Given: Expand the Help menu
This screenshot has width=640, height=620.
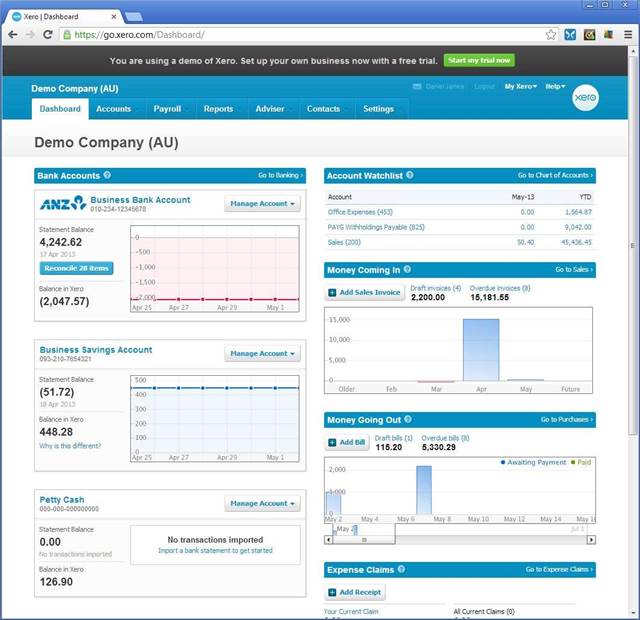Looking at the screenshot, I should 555,87.
